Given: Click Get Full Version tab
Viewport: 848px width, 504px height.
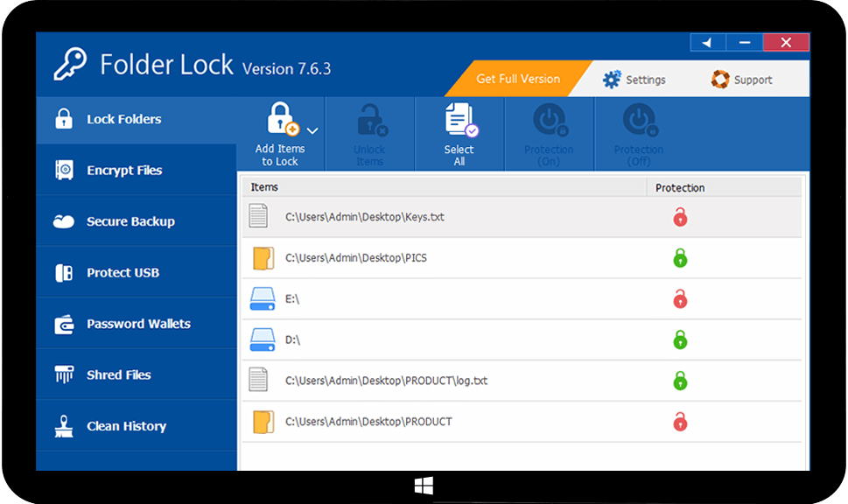Looking at the screenshot, I should click(517, 79).
